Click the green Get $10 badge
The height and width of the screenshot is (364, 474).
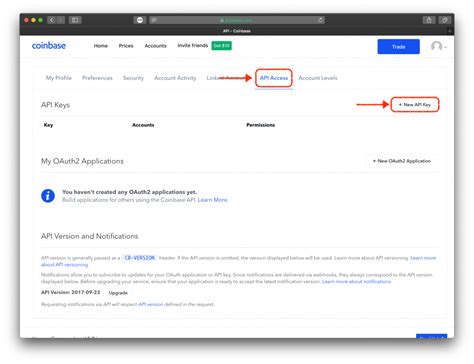coord(222,45)
